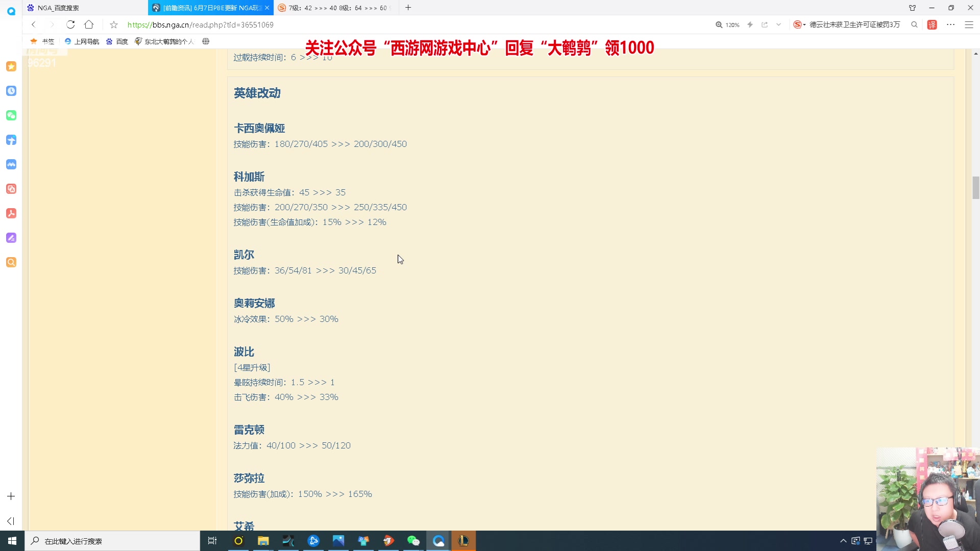
Task: Open WeChat from the browser sidebar
Action: click(11, 115)
